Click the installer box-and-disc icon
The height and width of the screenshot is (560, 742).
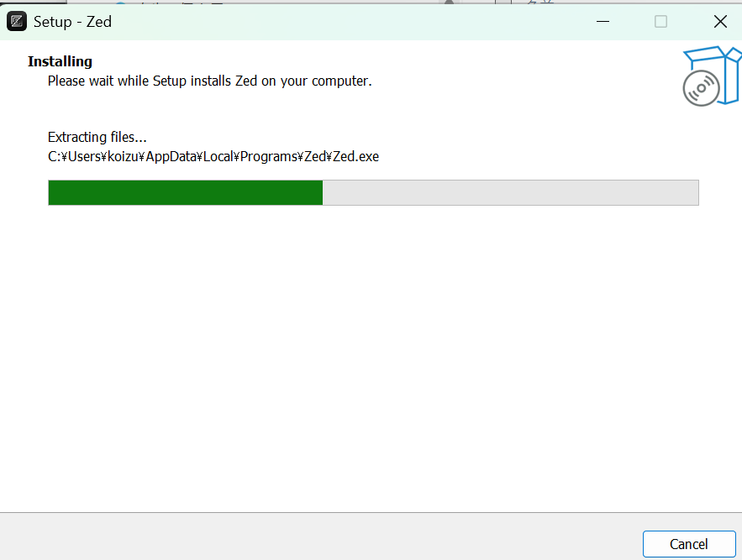pos(711,76)
